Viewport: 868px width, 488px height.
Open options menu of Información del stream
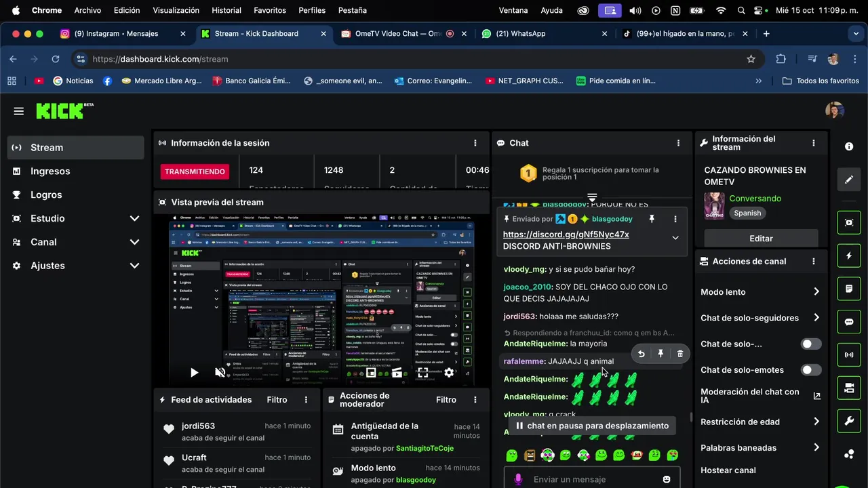[x=814, y=143]
